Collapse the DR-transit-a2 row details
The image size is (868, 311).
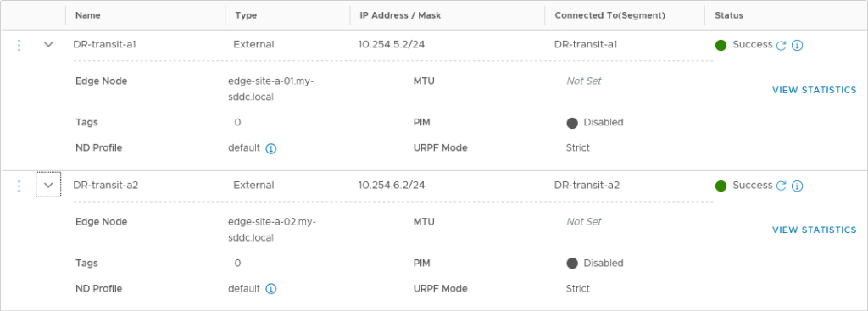pos(48,186)
